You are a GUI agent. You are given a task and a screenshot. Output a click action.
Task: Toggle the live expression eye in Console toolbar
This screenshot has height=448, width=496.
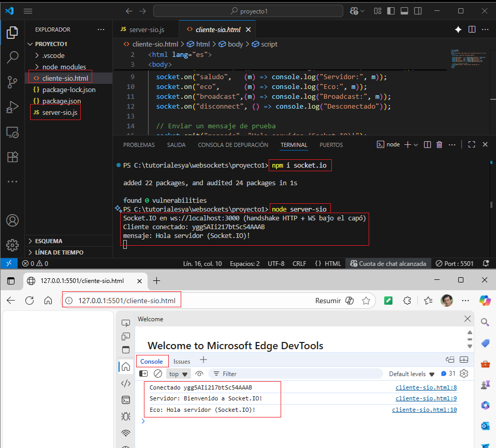click(199, 374)
